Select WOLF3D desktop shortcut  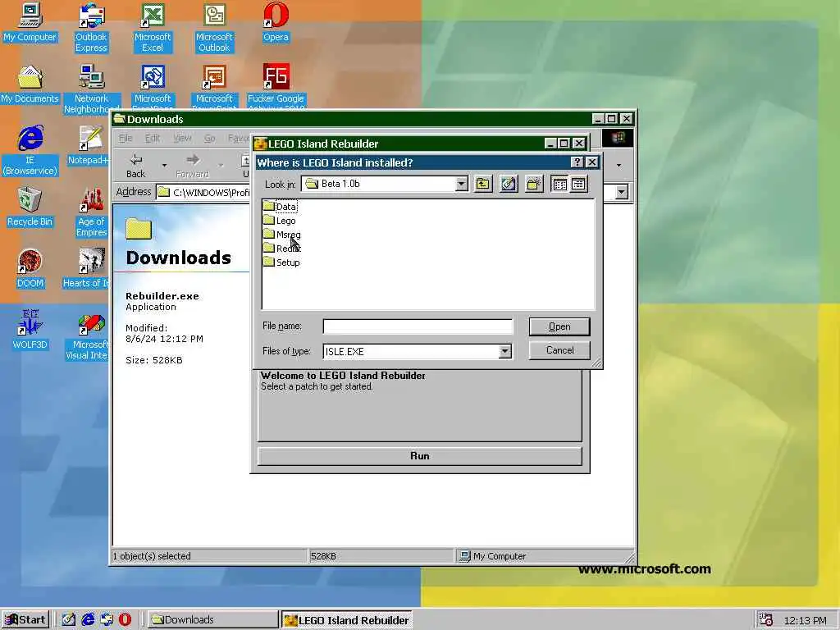coord(30,330)
